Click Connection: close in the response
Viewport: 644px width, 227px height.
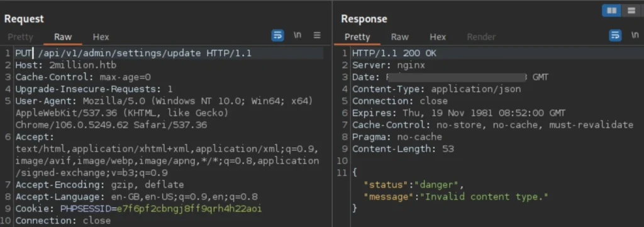[399, 101]
